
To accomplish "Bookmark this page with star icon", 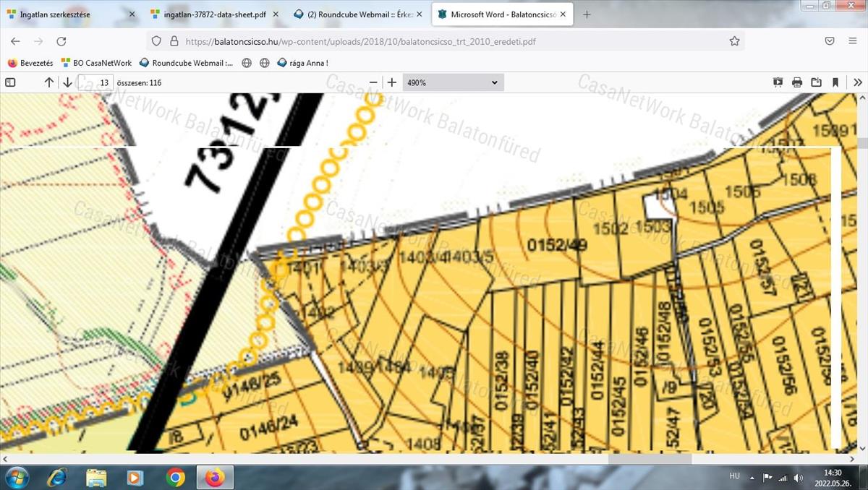I will [x=734, y=41].
